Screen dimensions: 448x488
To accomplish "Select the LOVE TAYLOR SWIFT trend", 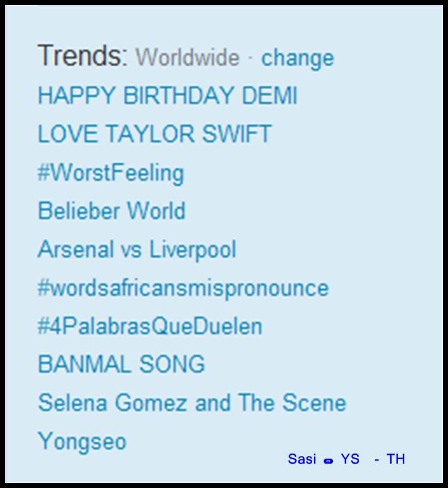I will tap(155, 135).
